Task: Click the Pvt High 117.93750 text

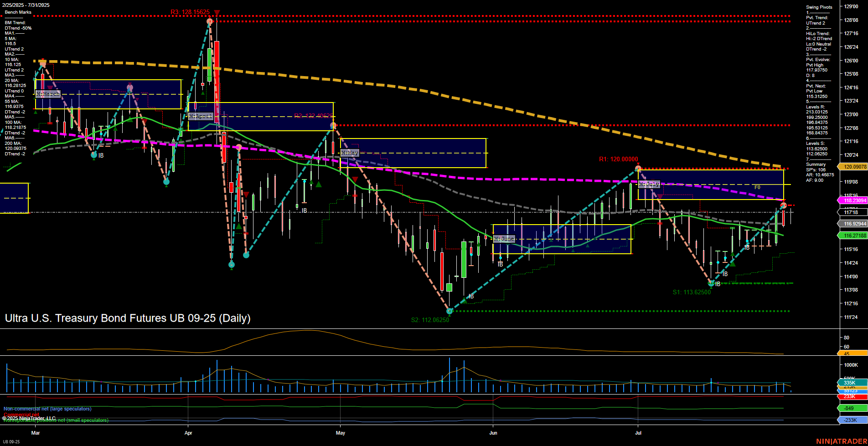Action: tap(817, 68)
